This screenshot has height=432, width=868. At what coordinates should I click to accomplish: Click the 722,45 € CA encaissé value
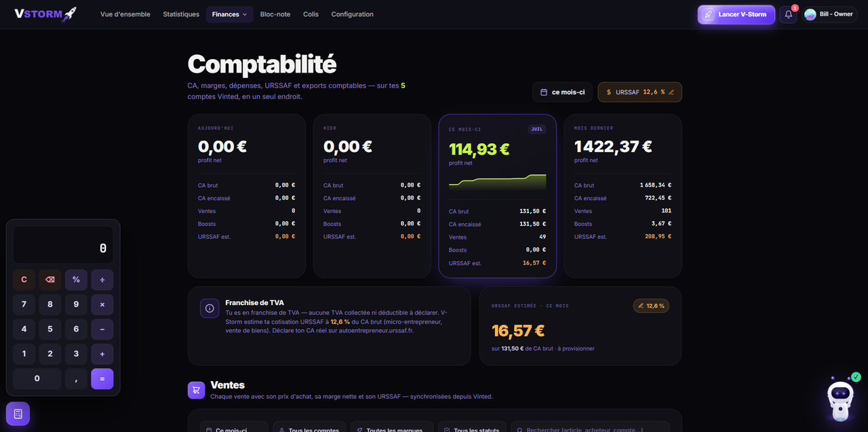point(658,198)
